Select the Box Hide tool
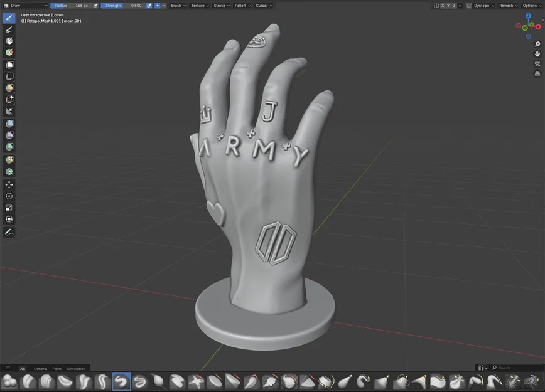 click(x=9, y=77)
